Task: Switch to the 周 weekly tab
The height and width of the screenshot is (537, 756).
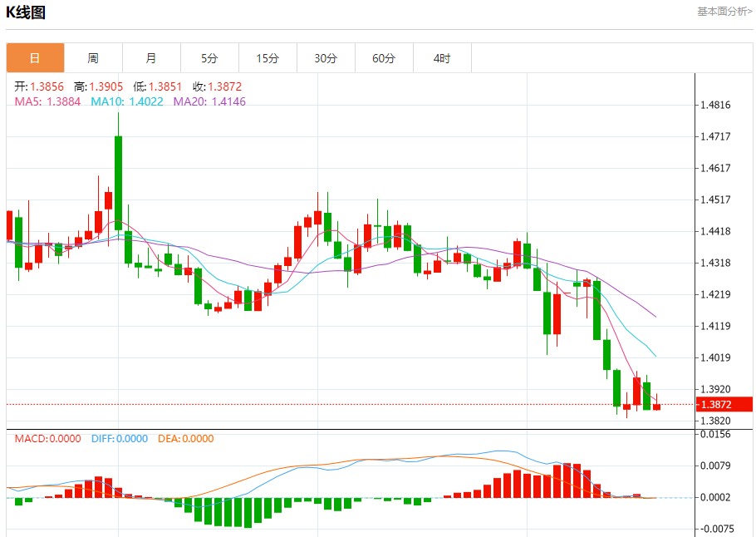Action: tap(94, 58)
